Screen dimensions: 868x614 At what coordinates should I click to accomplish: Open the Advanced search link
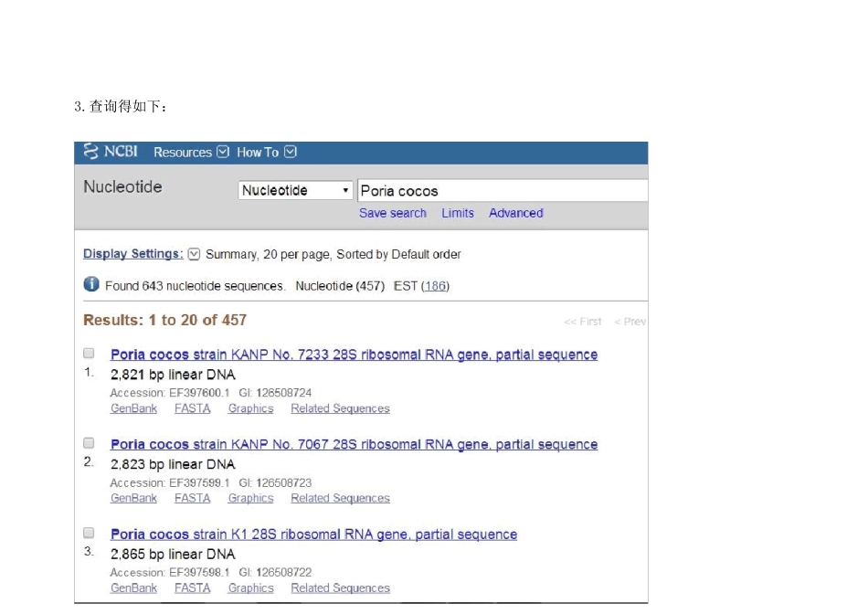(x=516, y=213)
